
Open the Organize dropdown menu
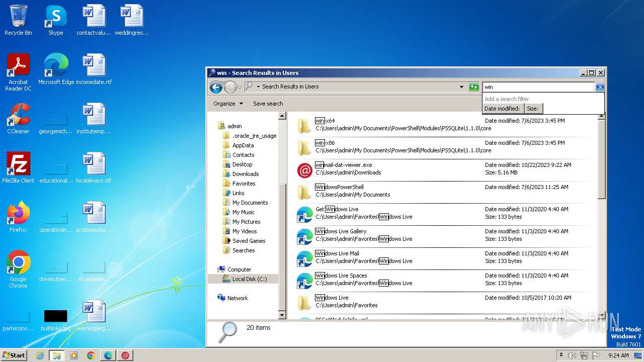tap(228, 104)
